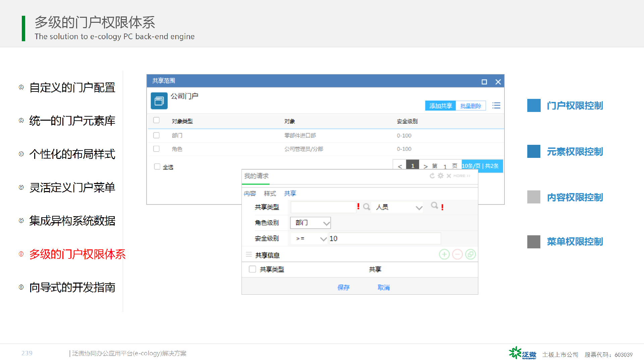Viewport: 644px width, 362px height.
Task: Check the 部门 row checkbox
Action: (x=156, y=135)
